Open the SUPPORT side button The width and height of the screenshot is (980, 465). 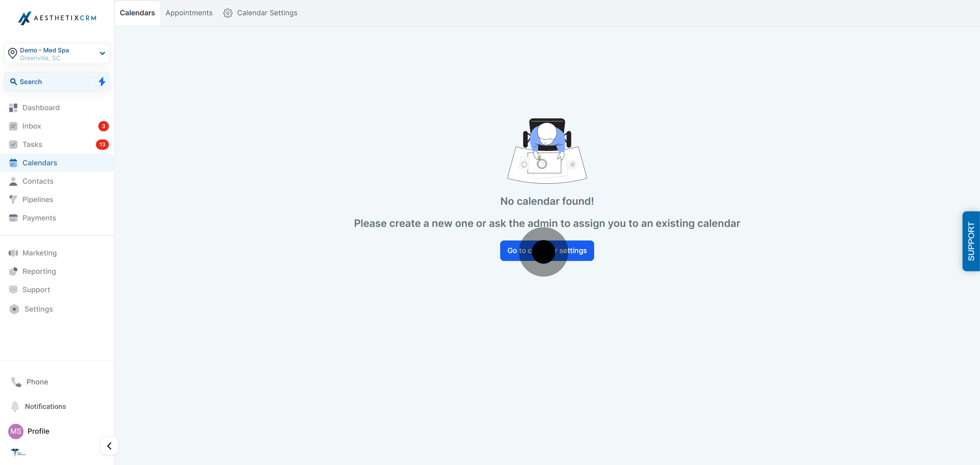[x=971, y=241]
